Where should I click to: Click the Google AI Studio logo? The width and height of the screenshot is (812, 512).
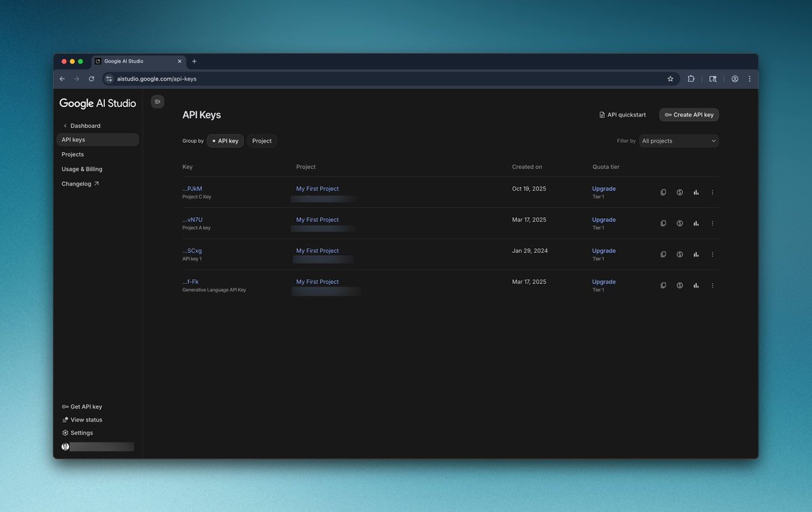point(97,103)
